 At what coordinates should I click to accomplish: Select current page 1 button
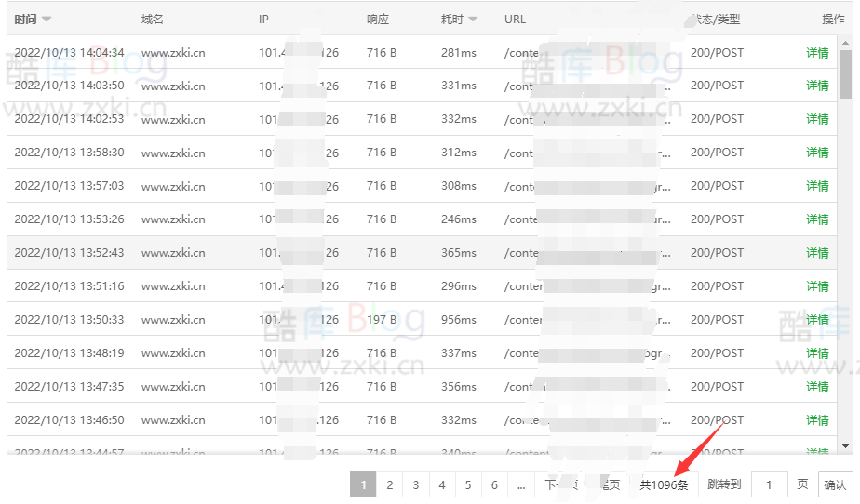(363, 484)
